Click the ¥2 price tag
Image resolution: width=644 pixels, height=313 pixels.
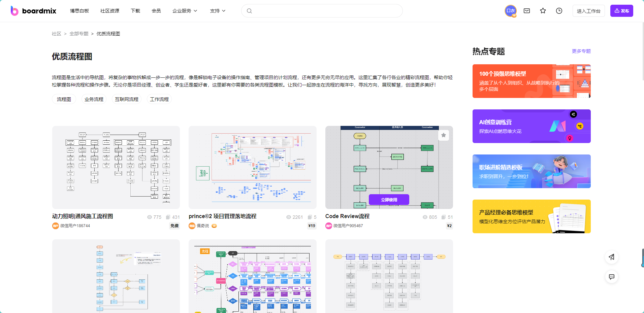click(x=449, y=226)
